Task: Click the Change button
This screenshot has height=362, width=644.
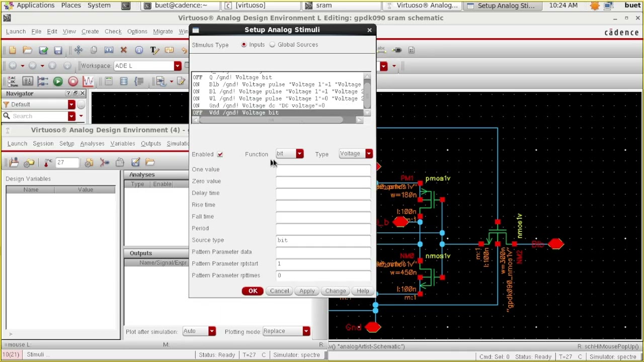Action: [336, 291]
